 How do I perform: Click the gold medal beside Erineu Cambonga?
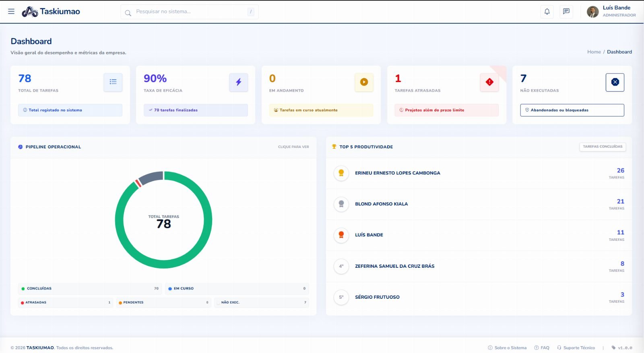pyautogui.click(x=341, y=173)
